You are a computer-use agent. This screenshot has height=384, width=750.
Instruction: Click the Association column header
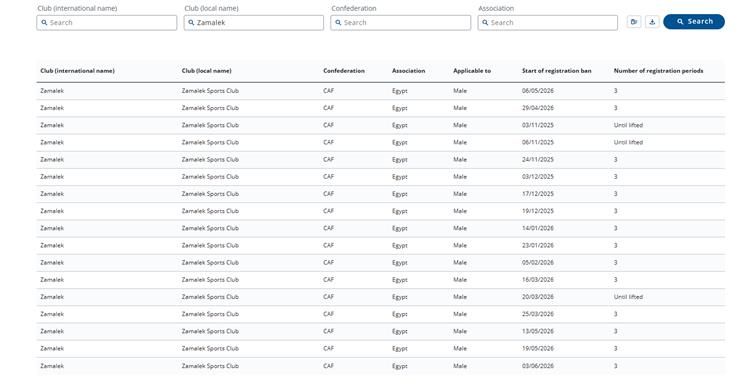click(x=408, y=71)
